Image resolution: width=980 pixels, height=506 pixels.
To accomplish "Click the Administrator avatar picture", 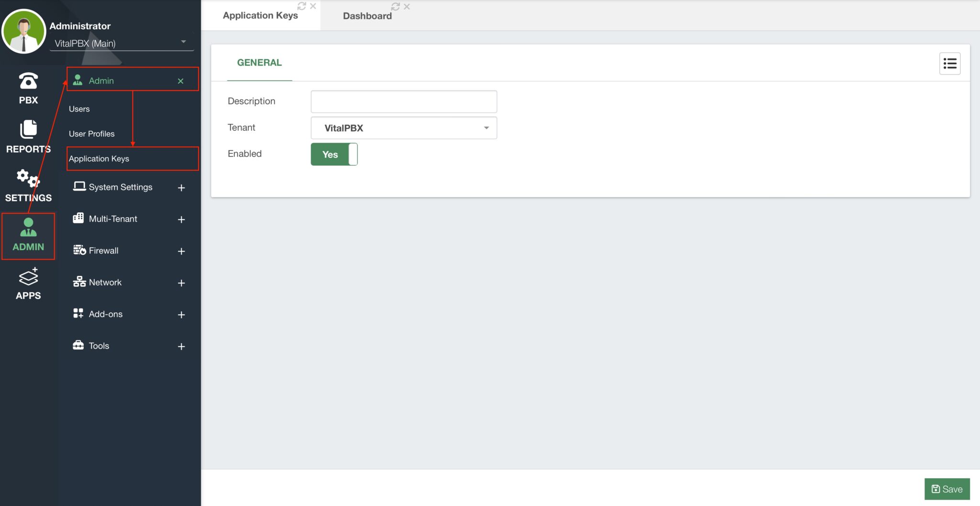I will pyautogui.click(x=24, y=31).
